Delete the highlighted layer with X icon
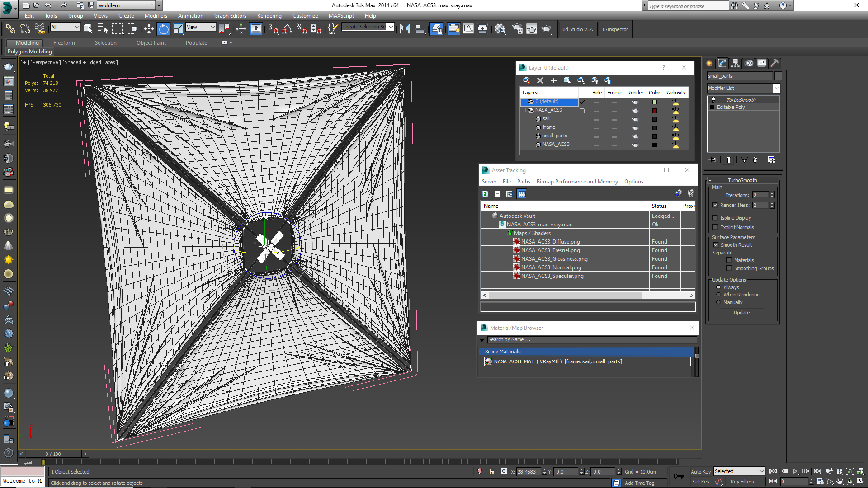 tap(540, 80)
